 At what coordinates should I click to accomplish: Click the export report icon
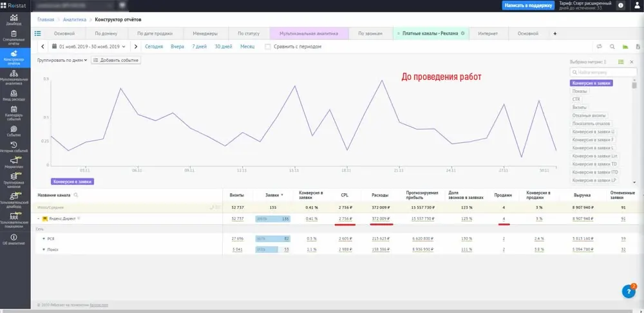click(x=638, y=47)
